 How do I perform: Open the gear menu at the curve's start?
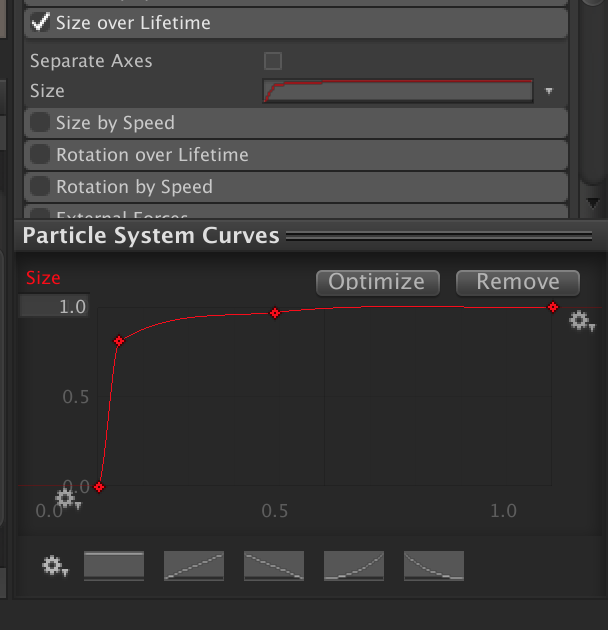click(68, 499)
